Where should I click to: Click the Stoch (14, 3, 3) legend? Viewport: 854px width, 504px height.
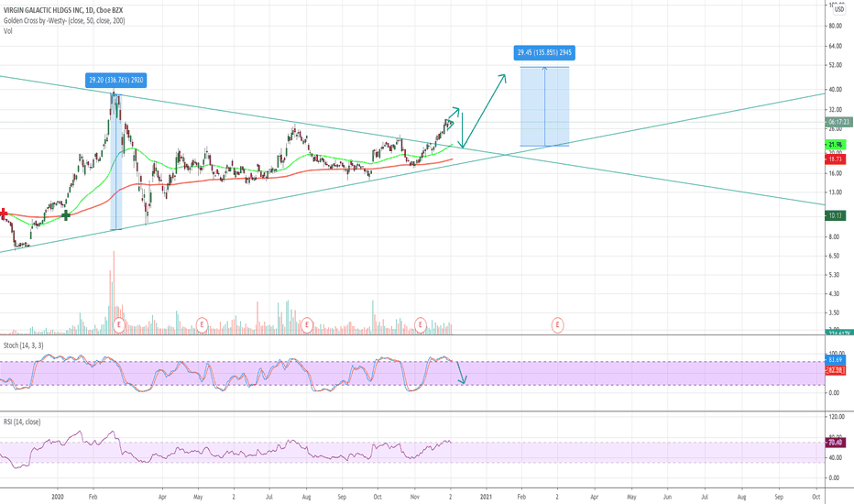[24, 345]
